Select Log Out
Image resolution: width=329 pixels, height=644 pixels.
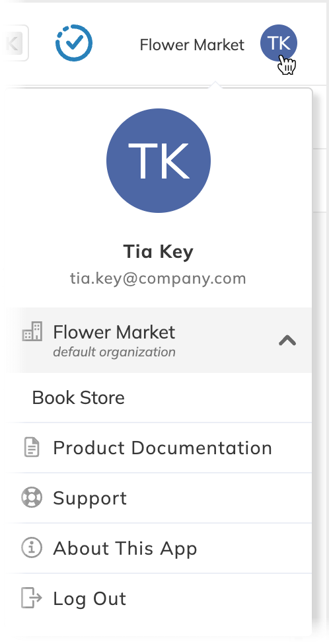pyautogui.click(x=159, y=598)
